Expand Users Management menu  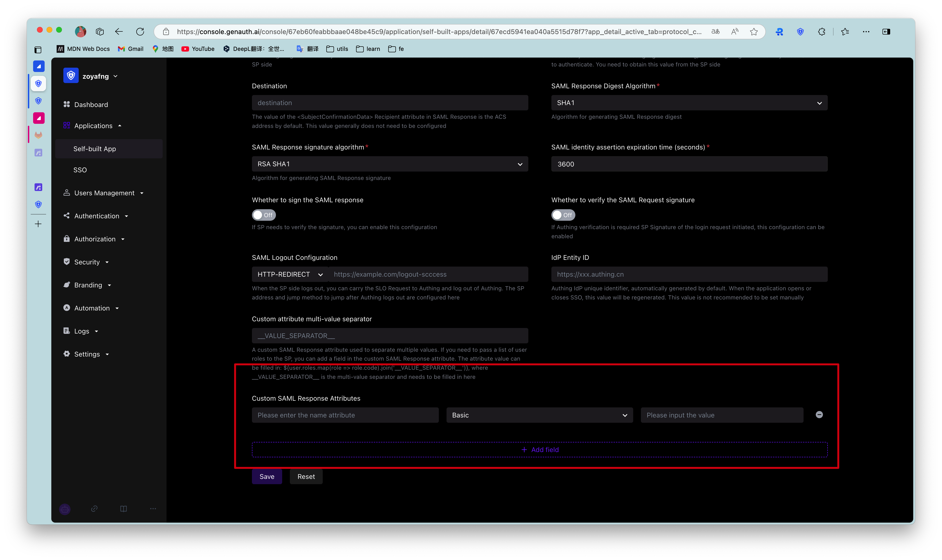tap(103, 193)
